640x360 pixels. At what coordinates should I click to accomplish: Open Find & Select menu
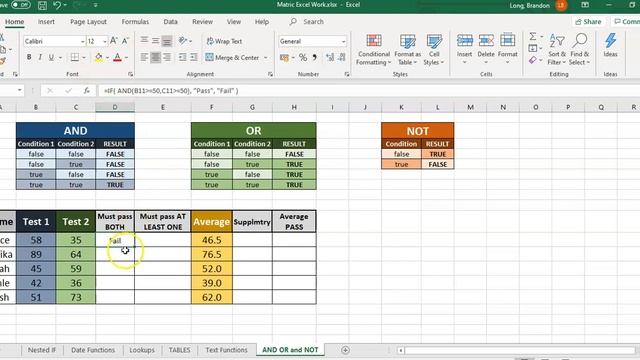point(580,50)
